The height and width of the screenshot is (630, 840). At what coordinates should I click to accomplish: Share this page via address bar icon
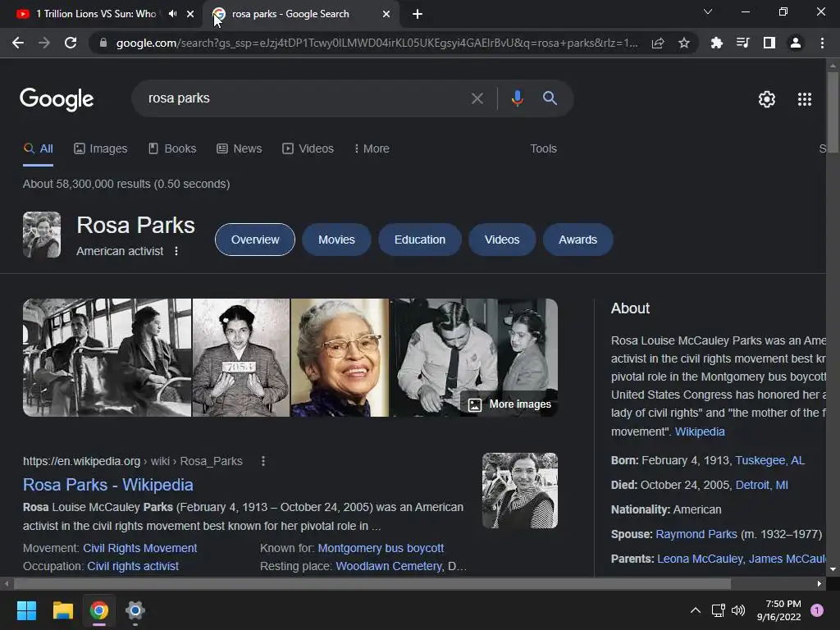pos(658,43)
